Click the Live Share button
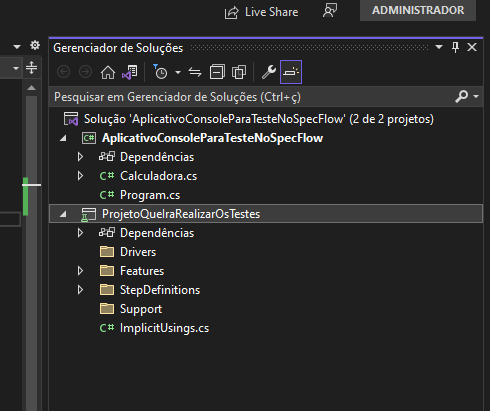Image resolution: width=490 pixels, height=411 pixels. coord(261,12)
